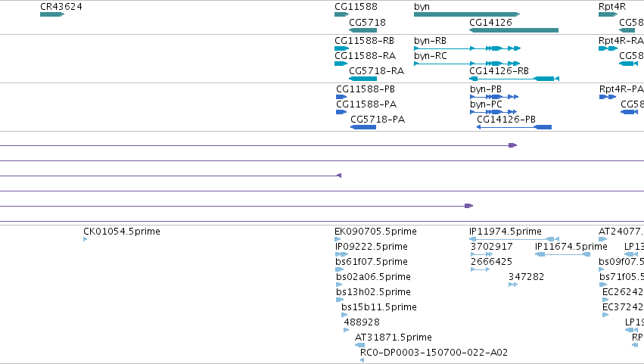Screen dimensions: 644x364
Task: Select the IP11974.5prime EST feature
Action: click(x=514, y=239)
